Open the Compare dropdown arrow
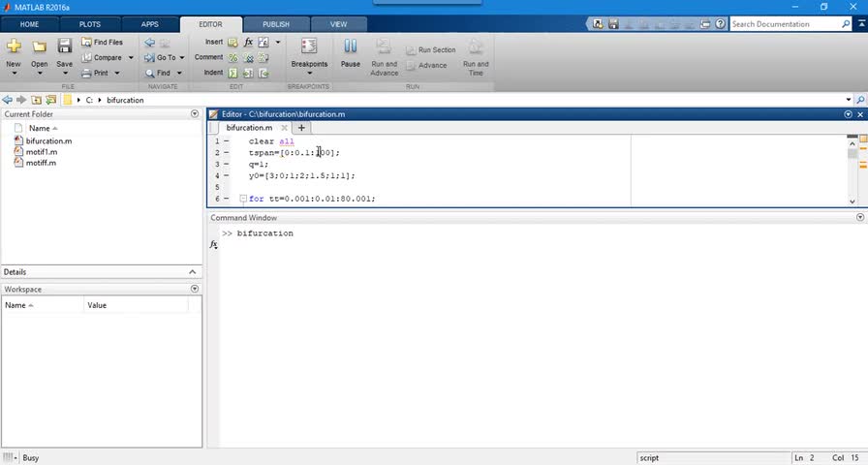 (x=131, y=57)
